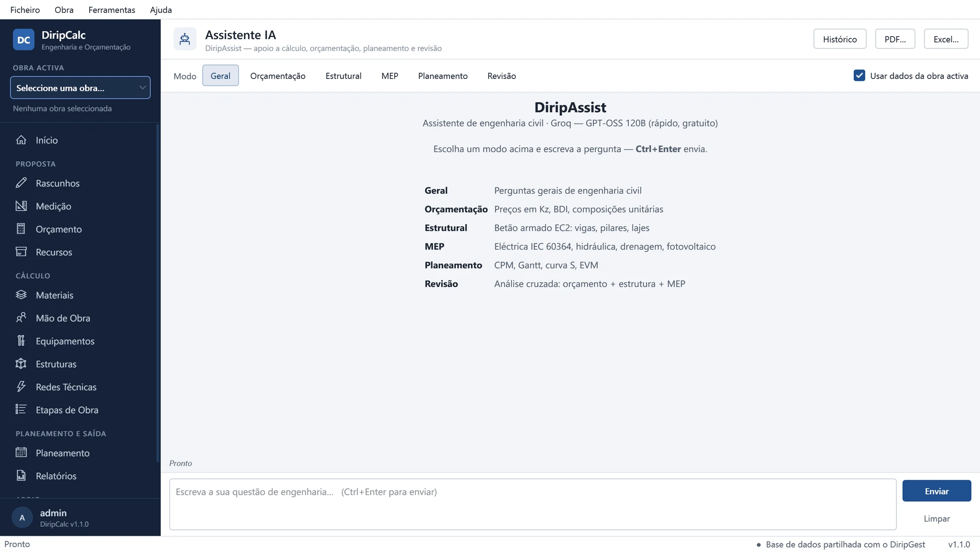Open the Ferramentas menu
980x551 pixels.
(111, 10)
